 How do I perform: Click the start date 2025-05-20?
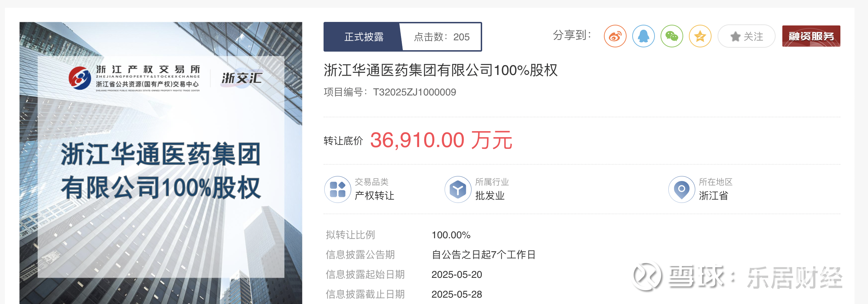click(x=457, y=275)
